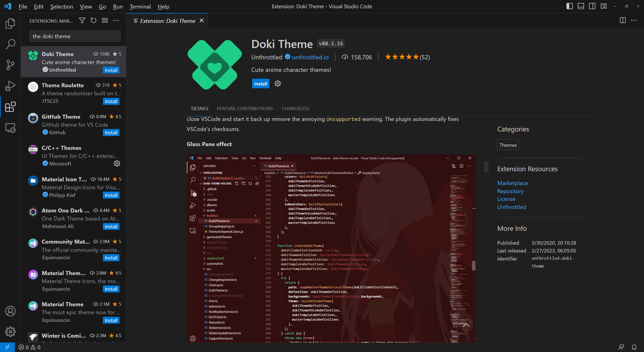Open Remote Explorer in activity bar
The image size is (644, 352).
pyautogui.click(x=10, y=128)
